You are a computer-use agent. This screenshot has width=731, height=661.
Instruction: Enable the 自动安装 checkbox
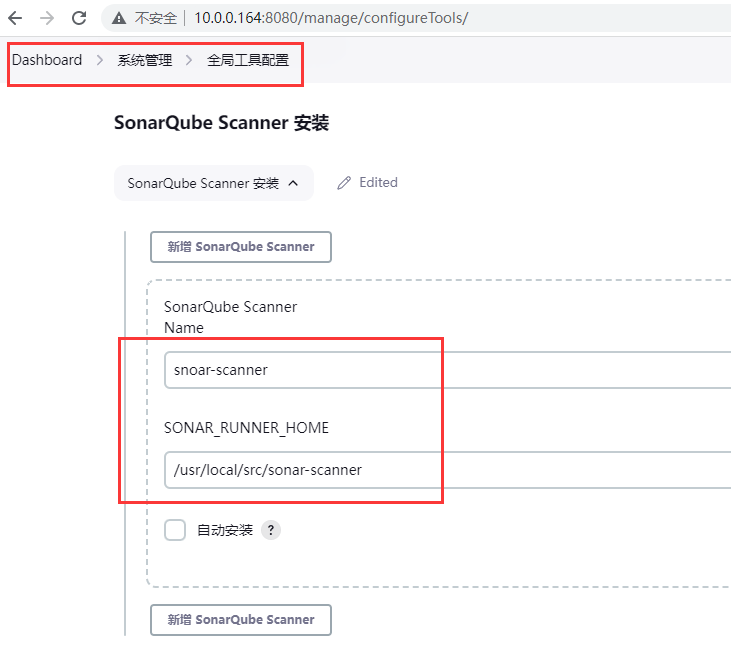tap(175, 530)
